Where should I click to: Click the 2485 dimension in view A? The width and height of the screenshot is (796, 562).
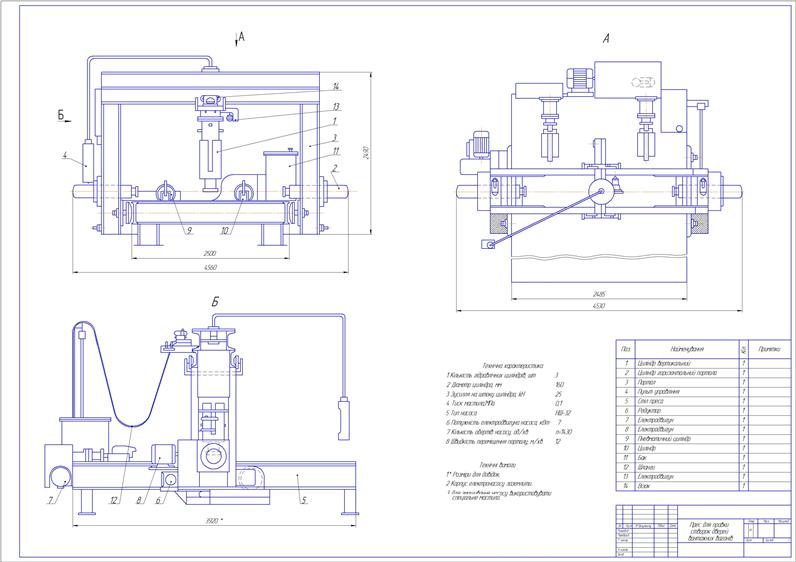point(599,294)
